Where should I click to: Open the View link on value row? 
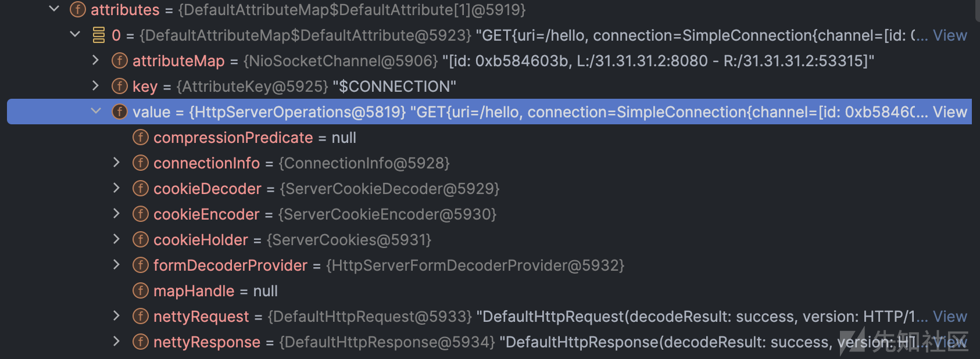click(x=950, y=112)
